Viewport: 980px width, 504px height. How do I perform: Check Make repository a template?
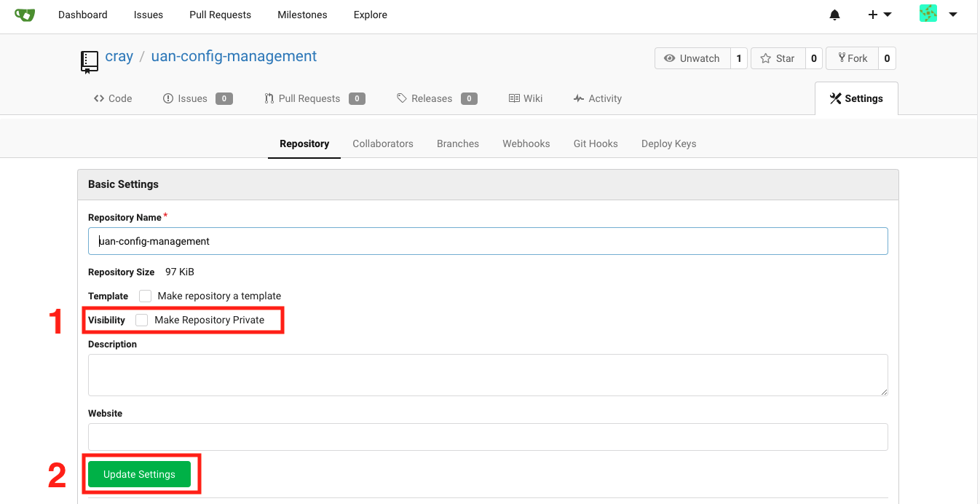tap(145, 296)
